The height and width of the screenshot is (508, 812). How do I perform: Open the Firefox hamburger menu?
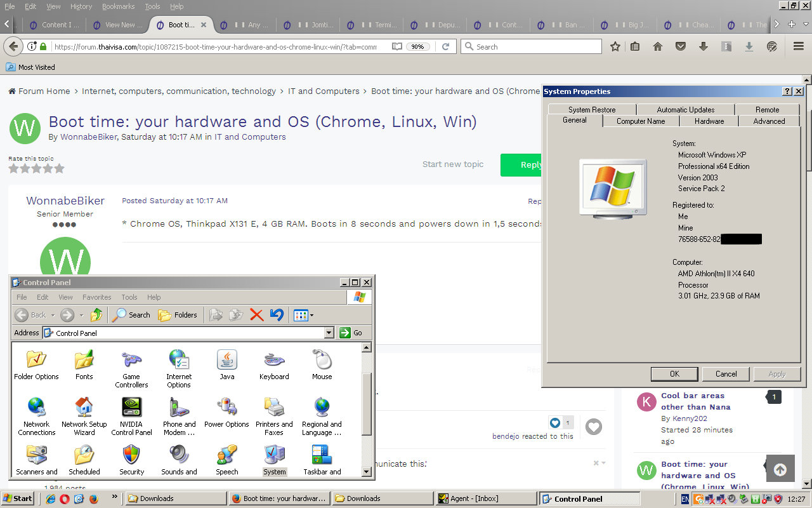799,46
